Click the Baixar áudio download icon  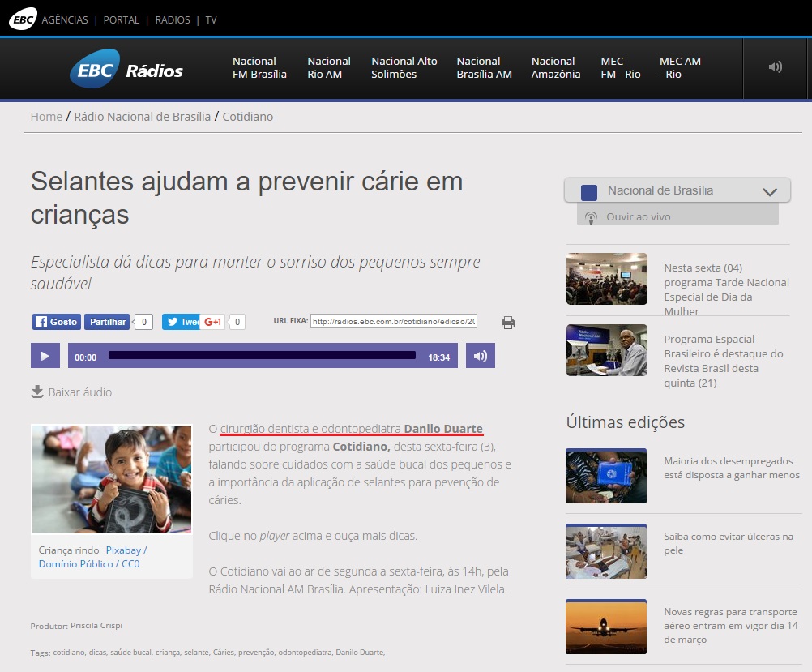click(x=37, y=392)
